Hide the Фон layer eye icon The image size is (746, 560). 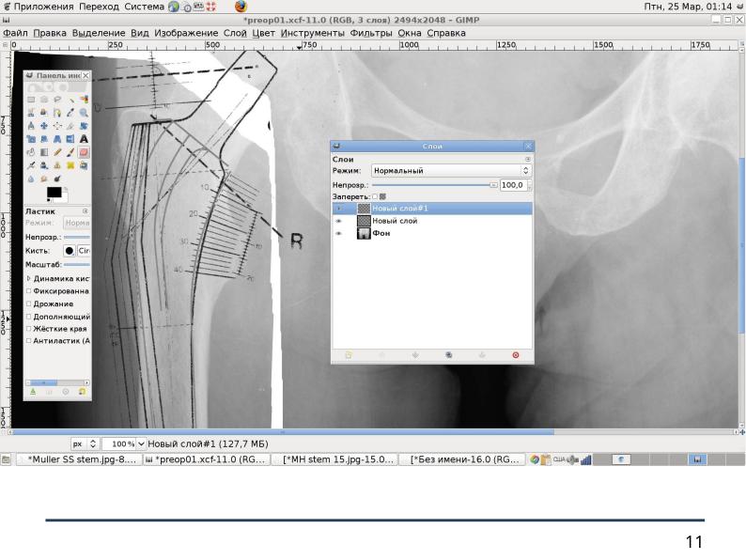click(x=338, y=233)
